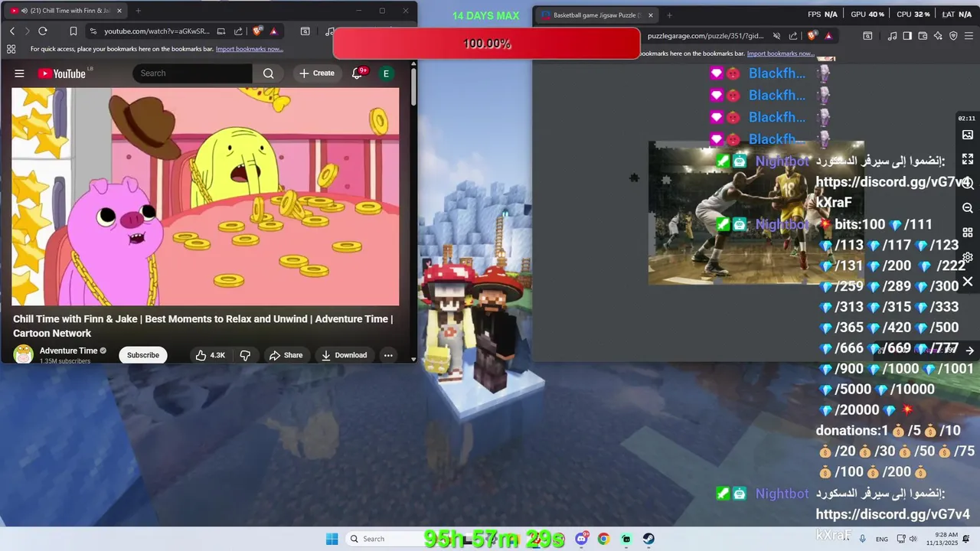Zoom in on the jigsaw puzzle
The image size is (980, 551).
[x=968, y=184]
